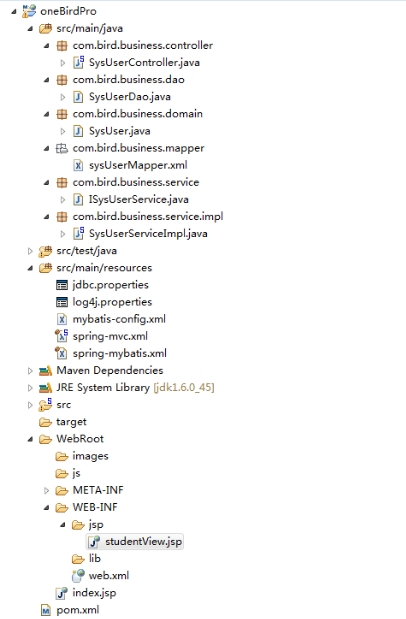Collapse the WEB-INF folder
Screen dimensions: 406x619
(x=47, y=508)
